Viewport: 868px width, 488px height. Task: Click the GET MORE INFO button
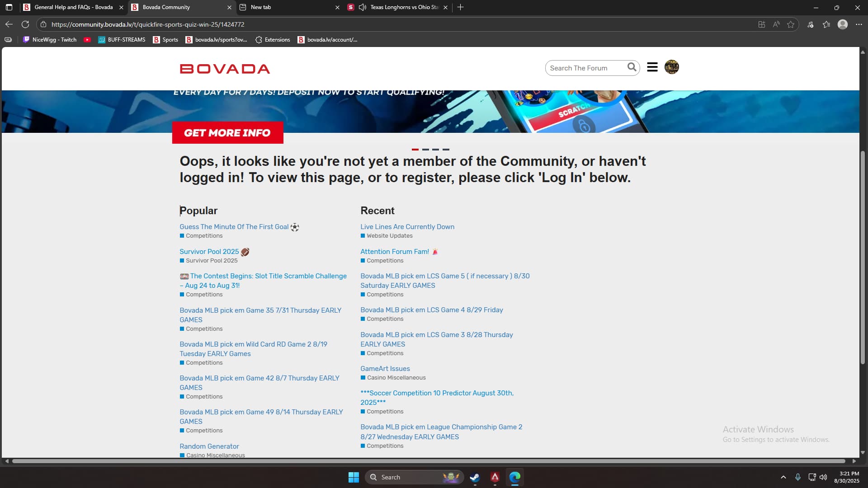227,133
